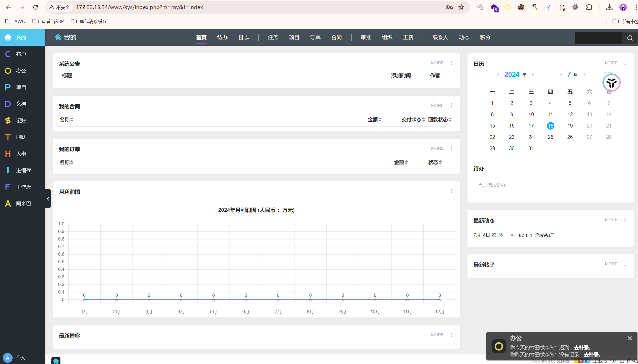
Task: Open options menu for 系统公告 panel
Action: tap(451, 63)
